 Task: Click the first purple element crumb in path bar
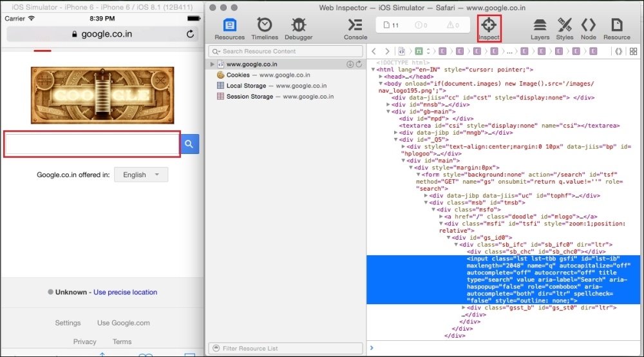442,52
